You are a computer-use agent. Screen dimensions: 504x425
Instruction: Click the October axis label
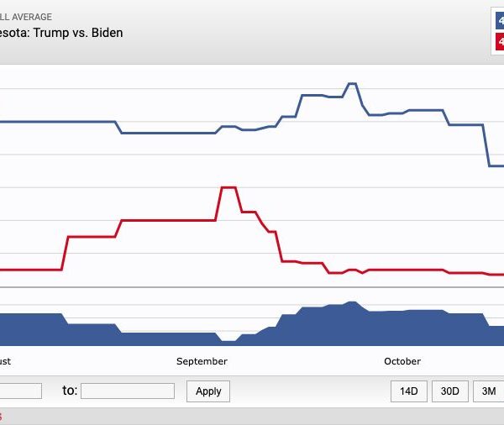402,361
